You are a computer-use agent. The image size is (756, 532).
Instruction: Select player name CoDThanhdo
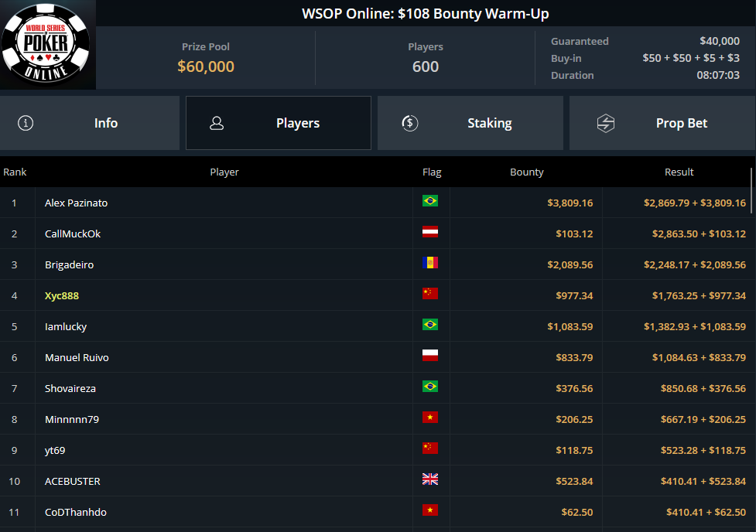(76, 512)
